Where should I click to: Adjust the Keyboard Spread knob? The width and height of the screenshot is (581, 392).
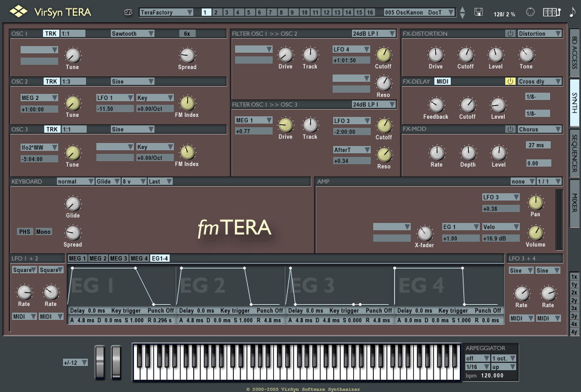coord(73,233)
